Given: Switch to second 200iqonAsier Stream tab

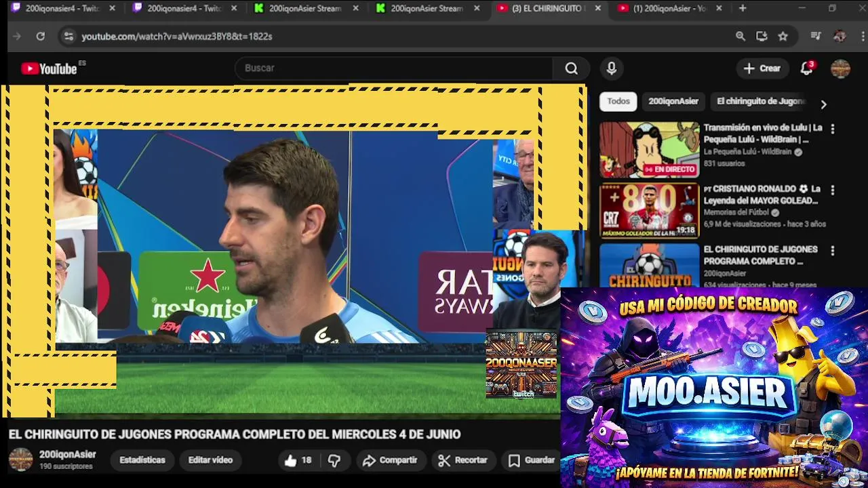Looking at the screenshot, I should pyautogui.click(x=427, y=8).
